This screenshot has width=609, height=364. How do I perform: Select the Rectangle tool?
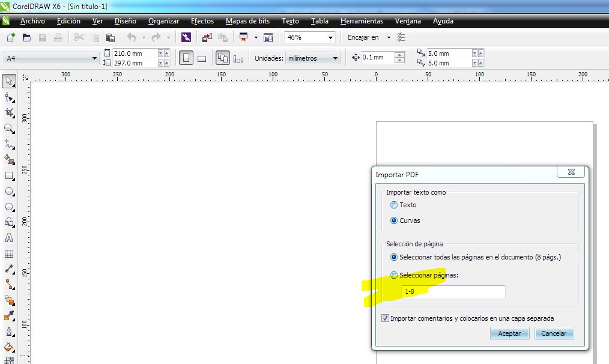pyautogui.click(x=10, y=175)
